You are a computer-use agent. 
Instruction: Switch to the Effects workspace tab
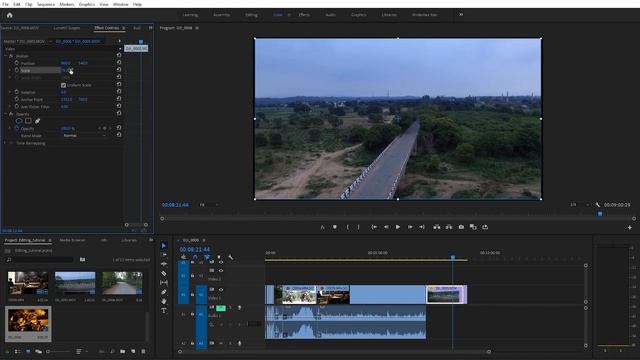(x=304, y=15)
